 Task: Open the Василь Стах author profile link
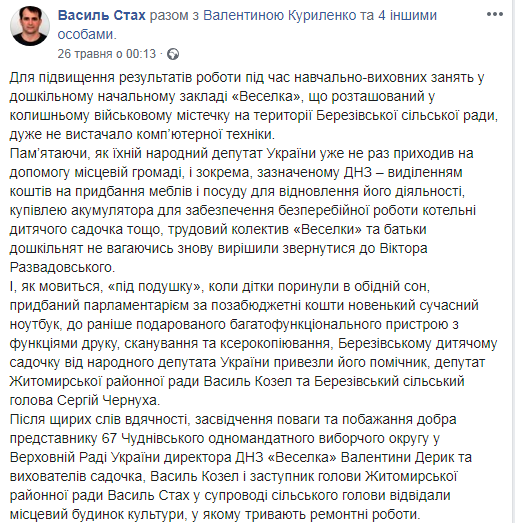[102, 15]
